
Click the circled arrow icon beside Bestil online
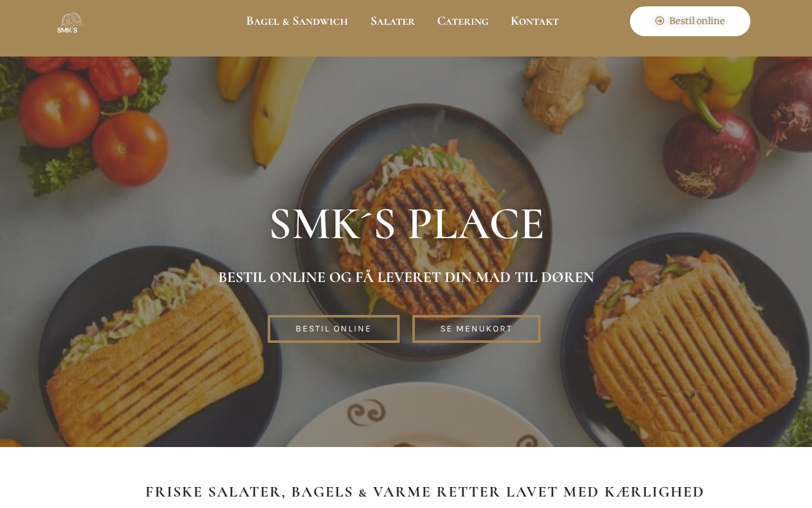[x=660, y=21]
